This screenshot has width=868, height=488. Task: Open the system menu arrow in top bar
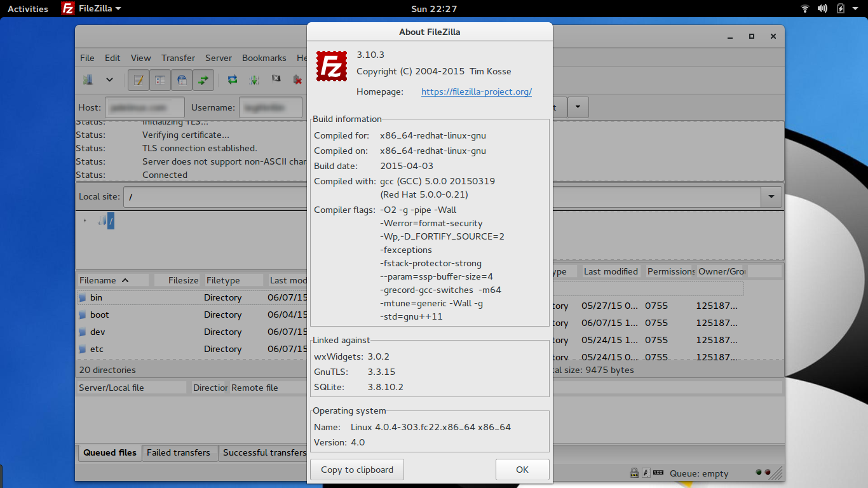pos(857,8)
